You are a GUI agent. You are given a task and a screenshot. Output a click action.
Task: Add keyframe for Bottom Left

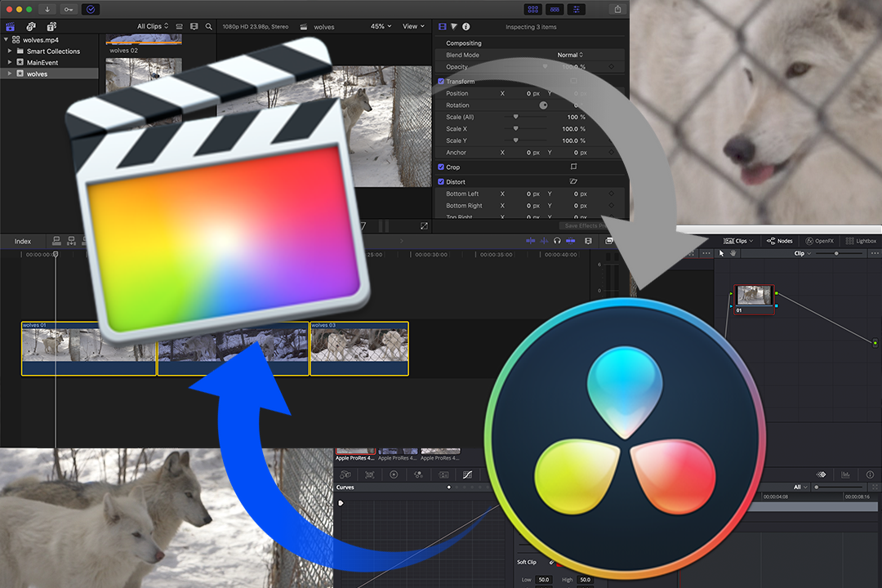612,194
